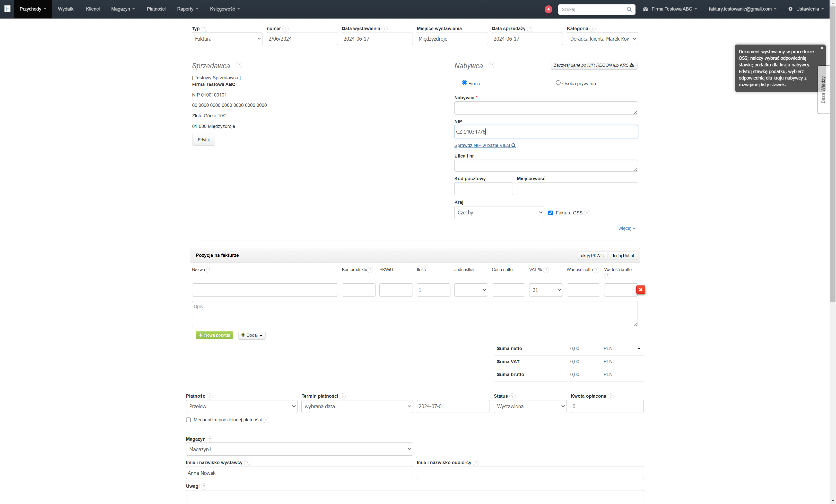Open the Magazyn dropdown showing Magazyn1
836x504 pixels.
coord(299,449)
